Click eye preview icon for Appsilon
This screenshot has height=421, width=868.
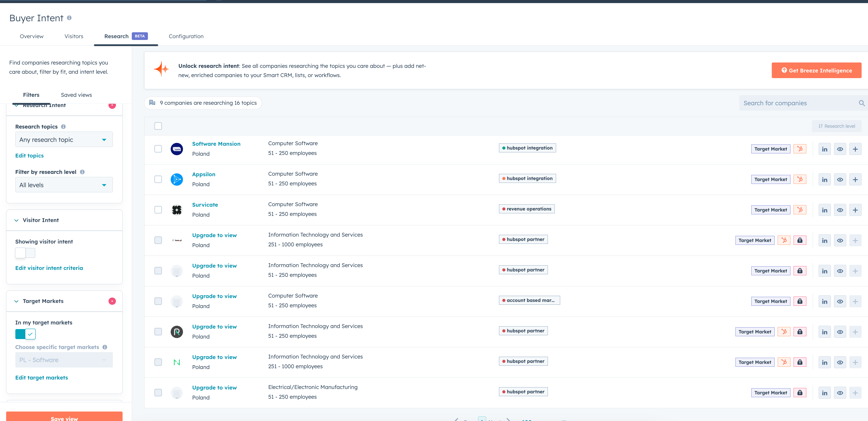[x=840, y=179]
